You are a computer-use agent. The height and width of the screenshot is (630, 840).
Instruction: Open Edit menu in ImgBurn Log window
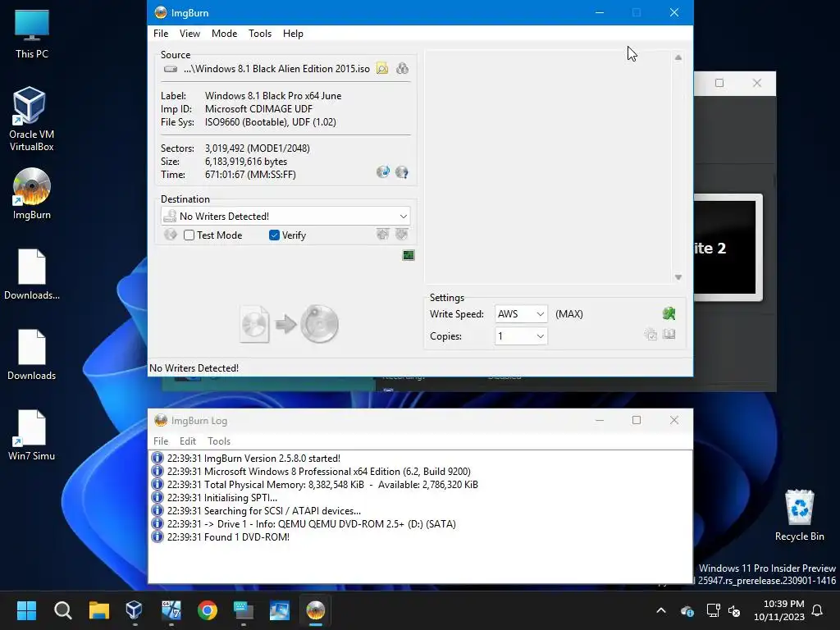tap(188, 441)
